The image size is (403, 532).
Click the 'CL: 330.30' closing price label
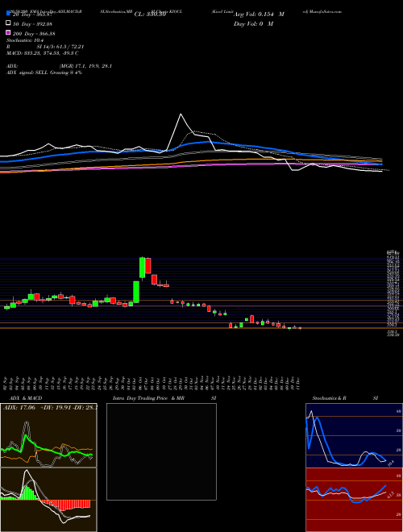click(150, 15)
